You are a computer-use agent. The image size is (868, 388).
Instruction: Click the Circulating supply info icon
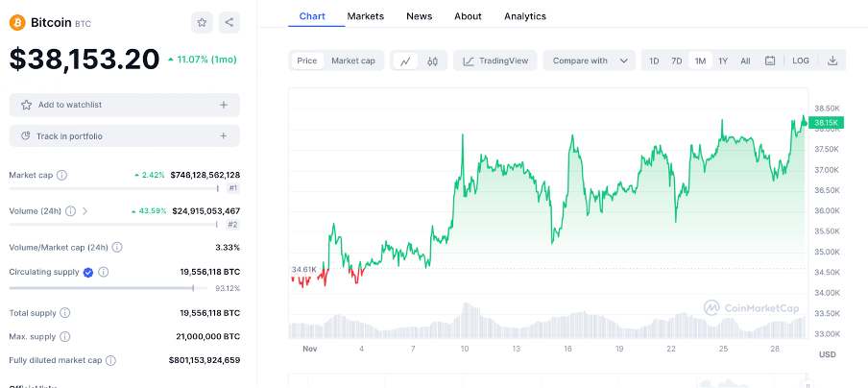pos(103,273)
